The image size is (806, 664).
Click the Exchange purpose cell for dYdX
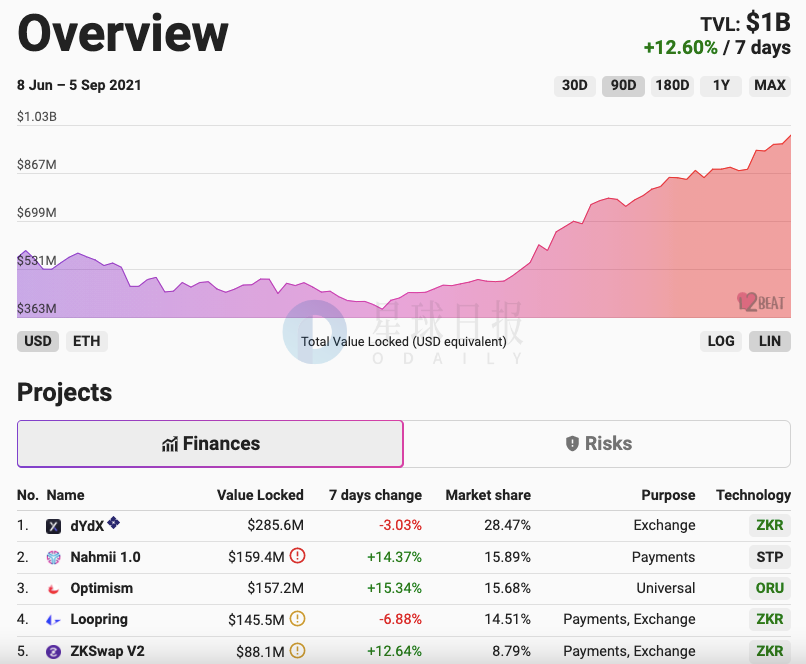664,525
